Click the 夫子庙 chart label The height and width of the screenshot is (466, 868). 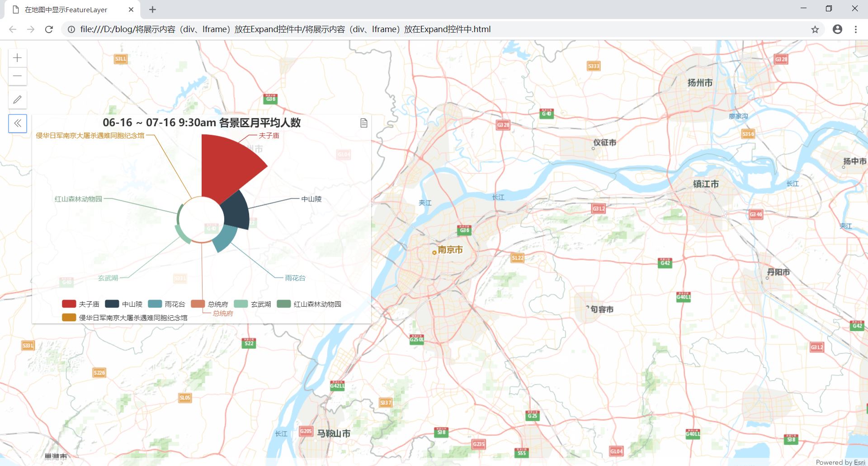click(269, 135)
